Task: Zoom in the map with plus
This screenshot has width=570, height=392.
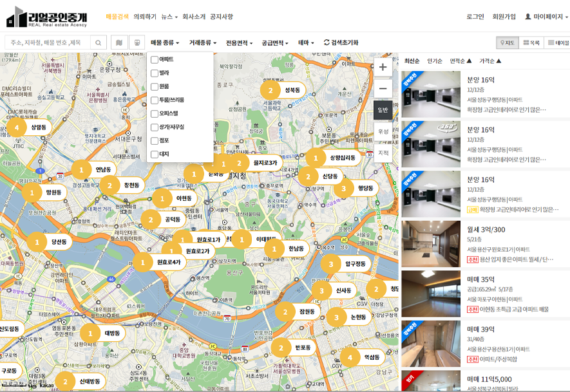Action: tap(383, 67)
